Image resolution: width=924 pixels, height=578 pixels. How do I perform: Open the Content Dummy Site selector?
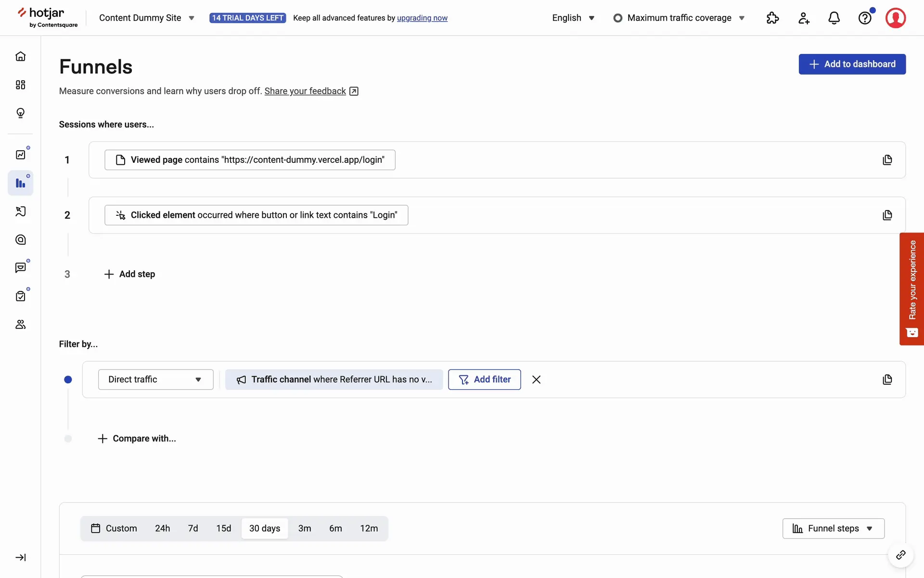pyautogui.click(x=146, y=18)
